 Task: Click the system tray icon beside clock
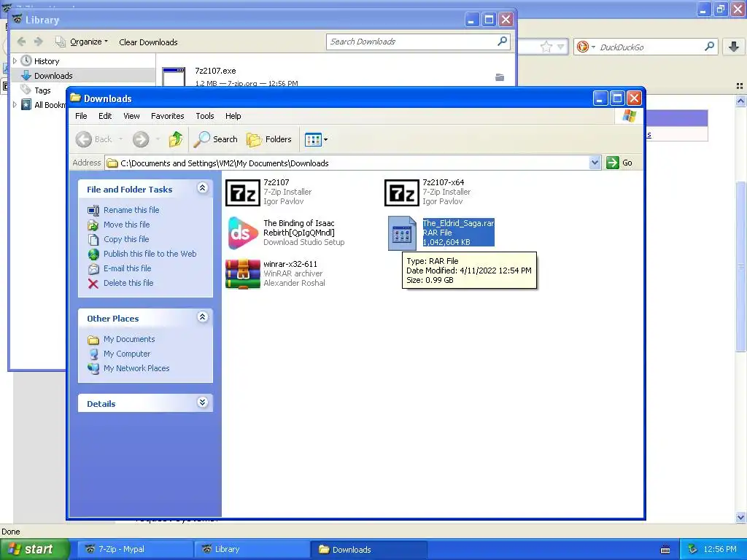click(692, 549)
